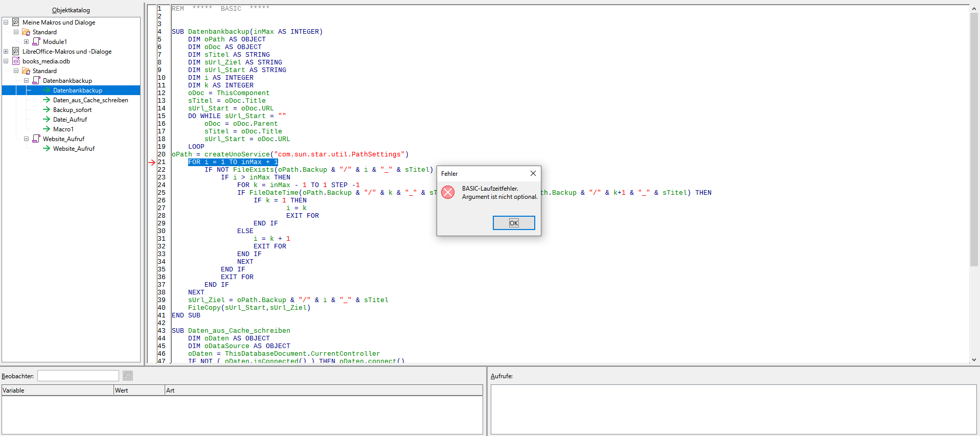
Task: Click the Module1 module icon
Action: click(x=36, y=42)
